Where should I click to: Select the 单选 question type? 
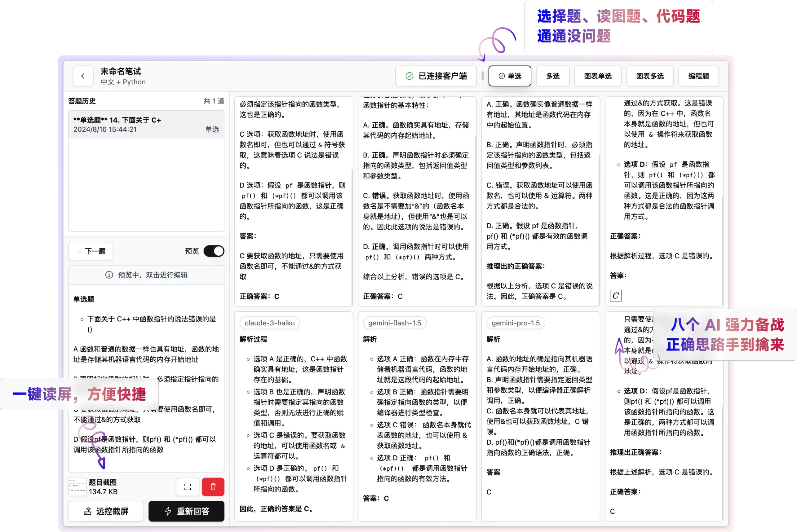point(510,76)
